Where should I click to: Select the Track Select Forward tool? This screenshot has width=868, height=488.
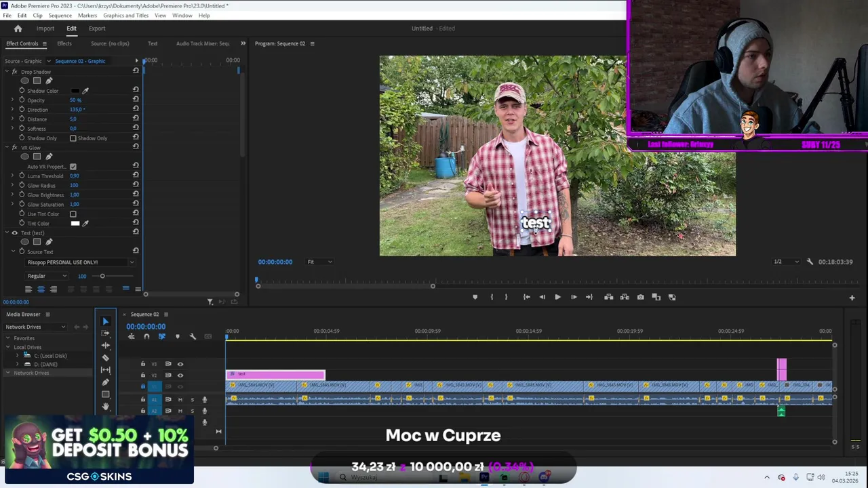tap(105, 333)
